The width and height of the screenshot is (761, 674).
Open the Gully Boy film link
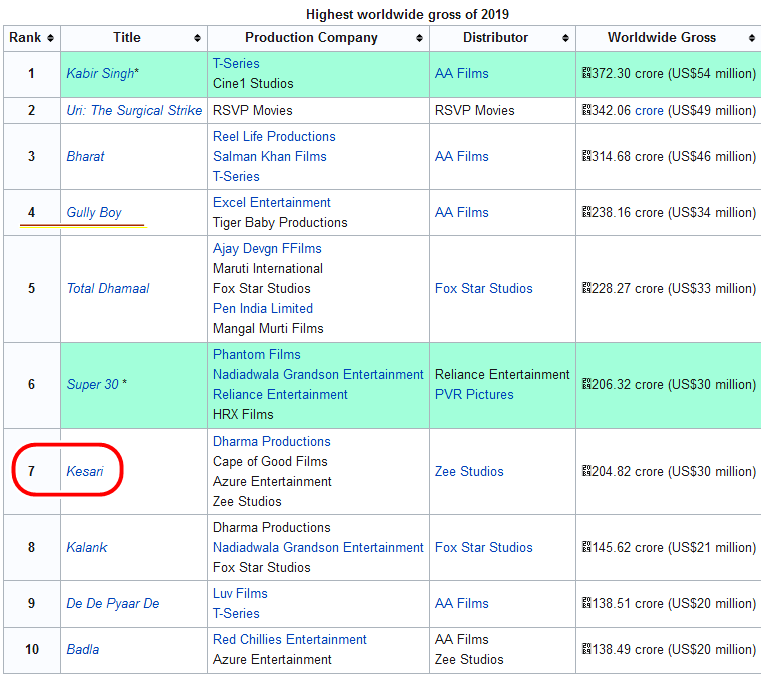[94, 212]
